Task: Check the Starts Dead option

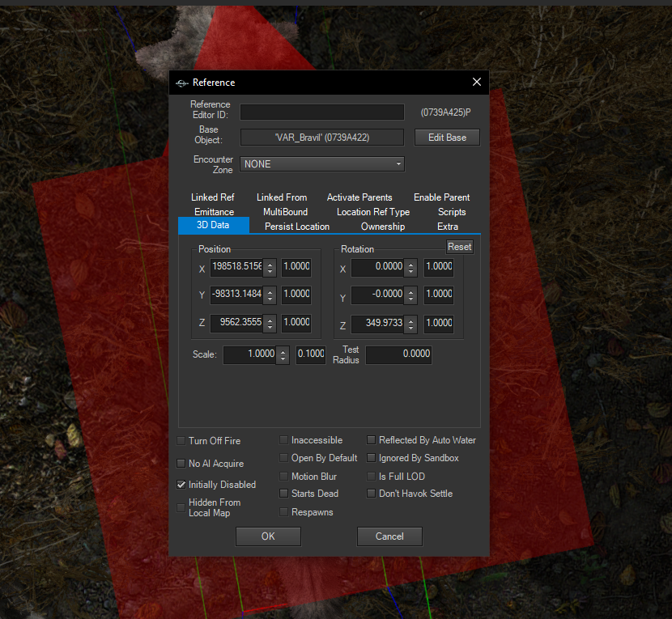Action: 283,494
